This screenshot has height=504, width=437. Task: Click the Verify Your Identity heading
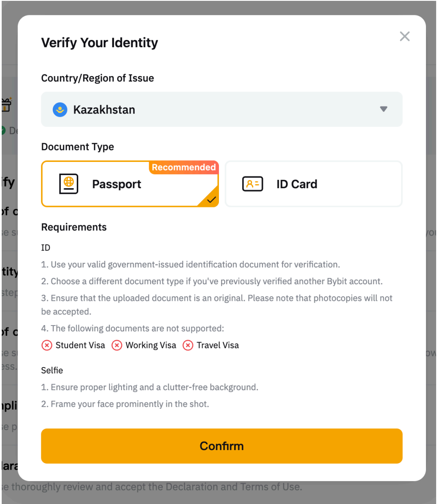point(99,43)
